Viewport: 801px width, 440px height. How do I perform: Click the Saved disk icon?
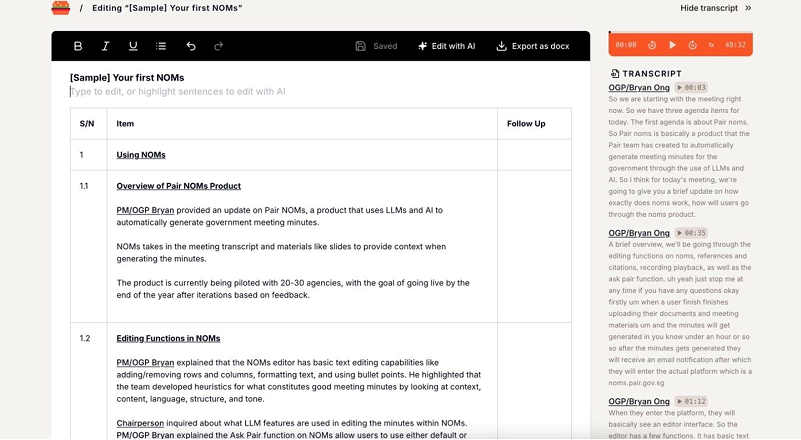coord(360,46)
